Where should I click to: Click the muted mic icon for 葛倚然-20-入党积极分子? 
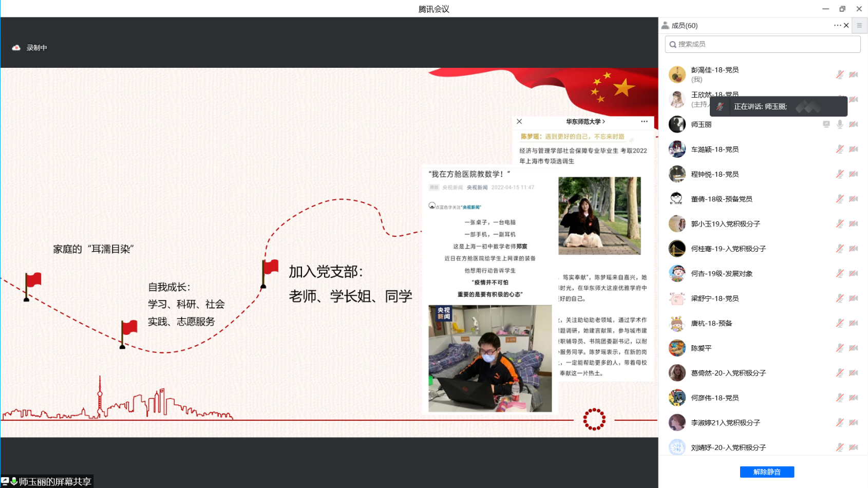pos(840,373)
